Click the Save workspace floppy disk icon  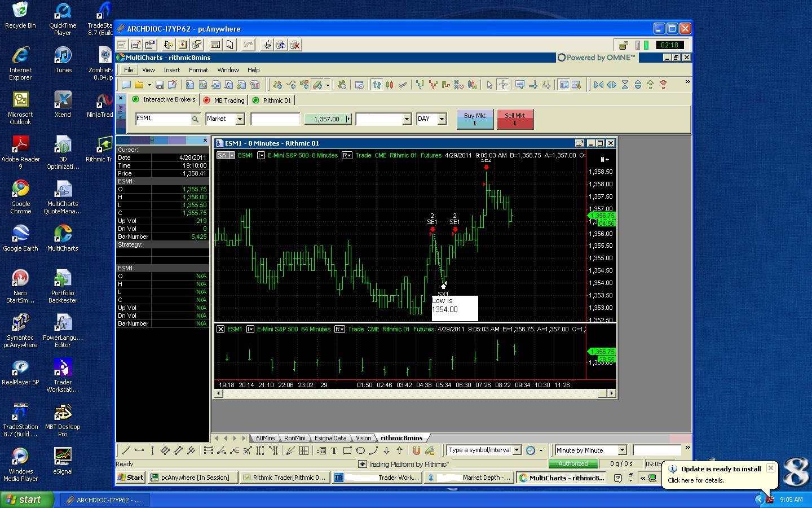160,85
